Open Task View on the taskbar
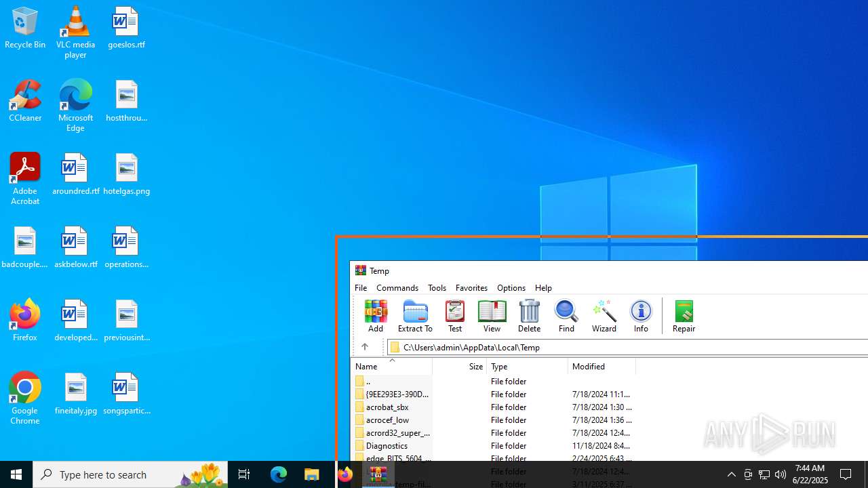This screenshot has height=488, width=868. pyautogui.click(x=244, y=474)
